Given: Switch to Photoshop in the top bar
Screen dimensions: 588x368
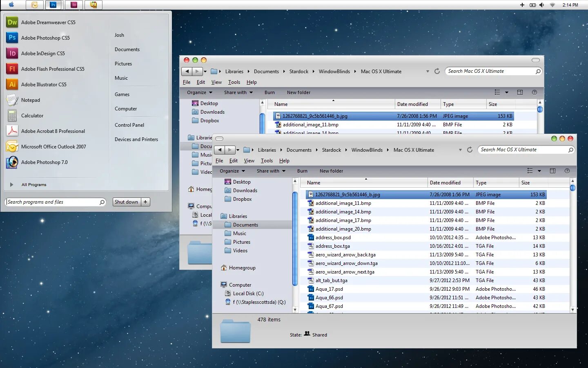Looking at the screenshot, I should [x=53, y=5].
